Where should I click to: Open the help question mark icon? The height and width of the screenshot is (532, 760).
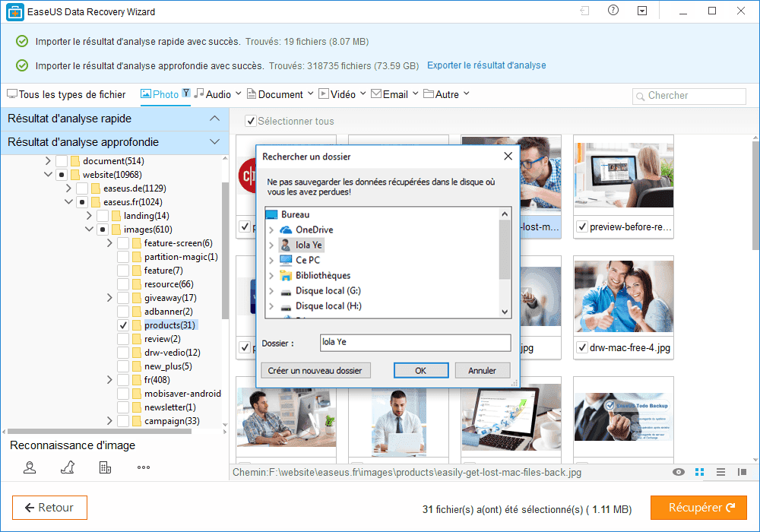coord(613,11)
